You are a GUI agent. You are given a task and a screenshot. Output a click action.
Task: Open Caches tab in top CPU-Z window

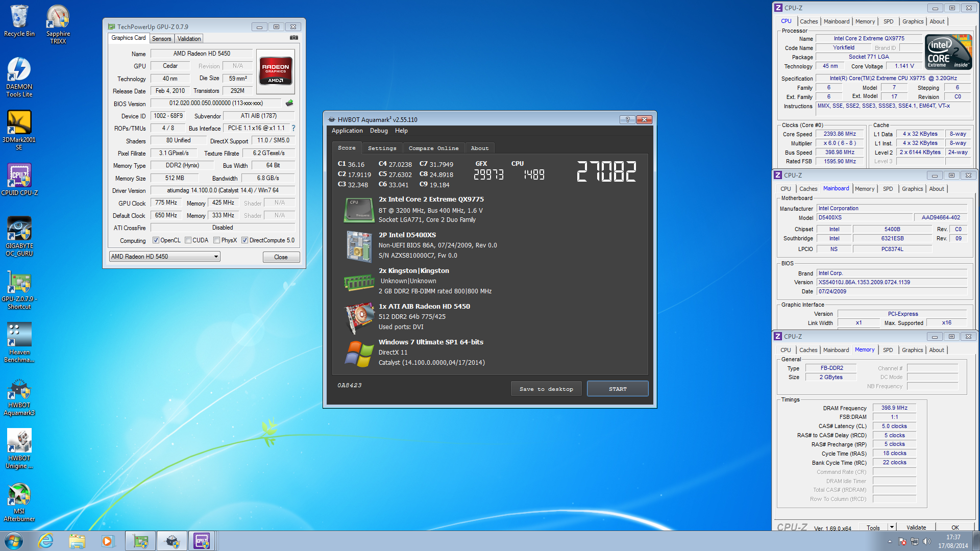pyautogui.click(x=809, y=21)
